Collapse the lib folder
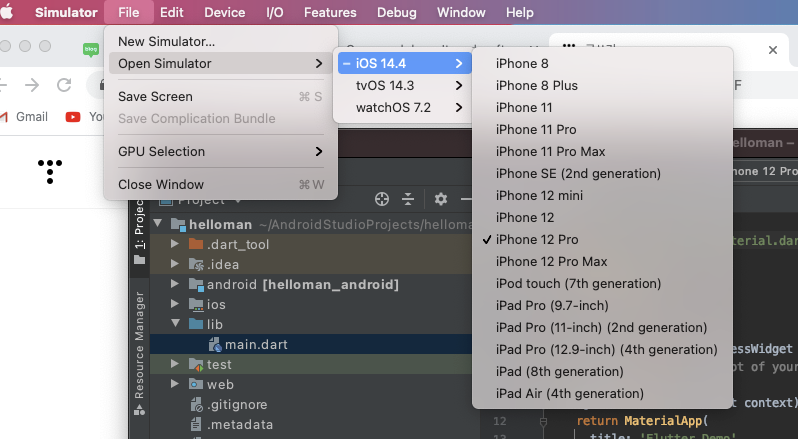 pyautogui.click(x=176, y=323)
